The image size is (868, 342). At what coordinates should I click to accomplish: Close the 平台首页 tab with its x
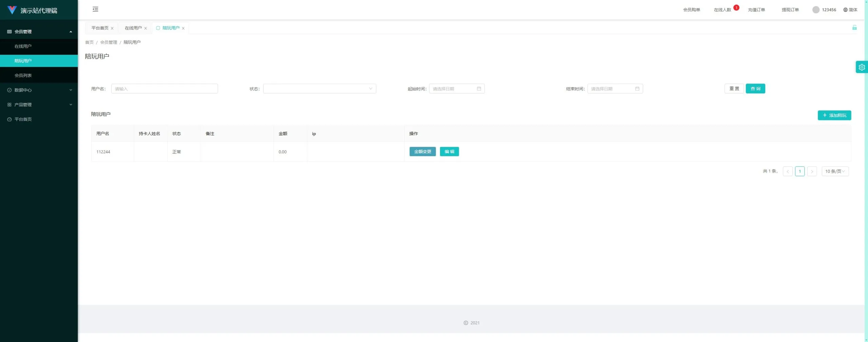(112, 28)
